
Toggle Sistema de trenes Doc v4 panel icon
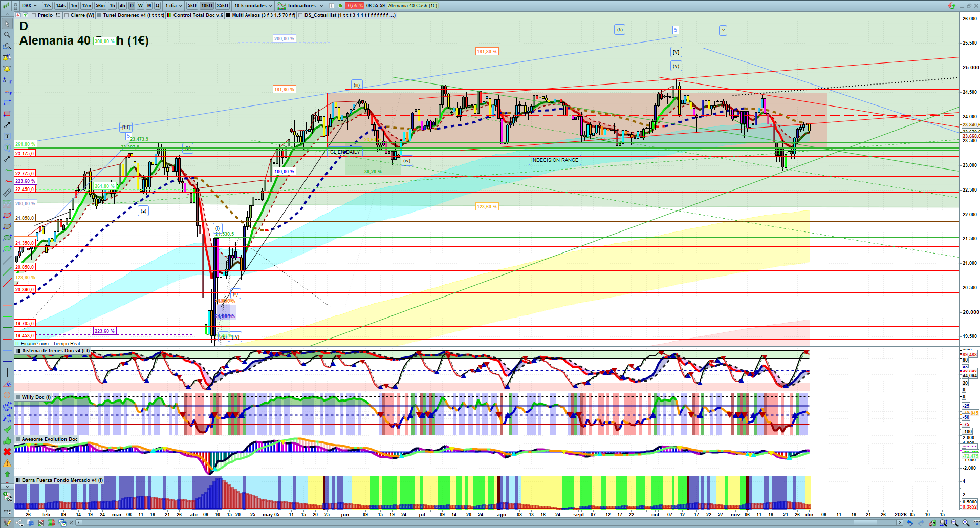[18, 351]
